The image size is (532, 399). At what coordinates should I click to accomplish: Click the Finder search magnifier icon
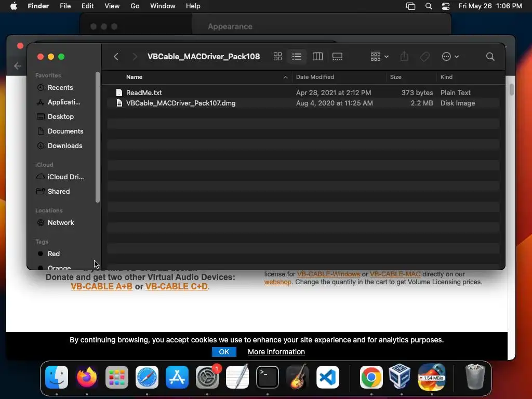tap(490, 57)
